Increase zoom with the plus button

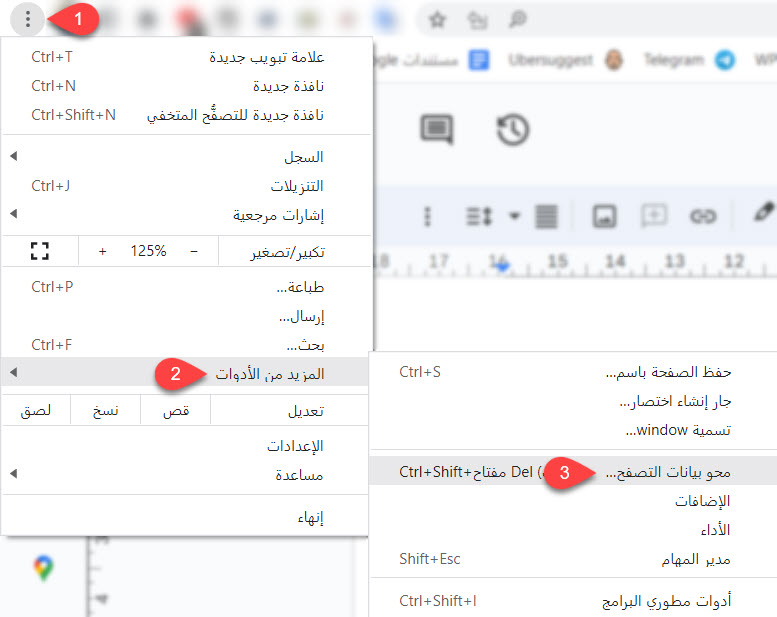click(x=103, y=251)
